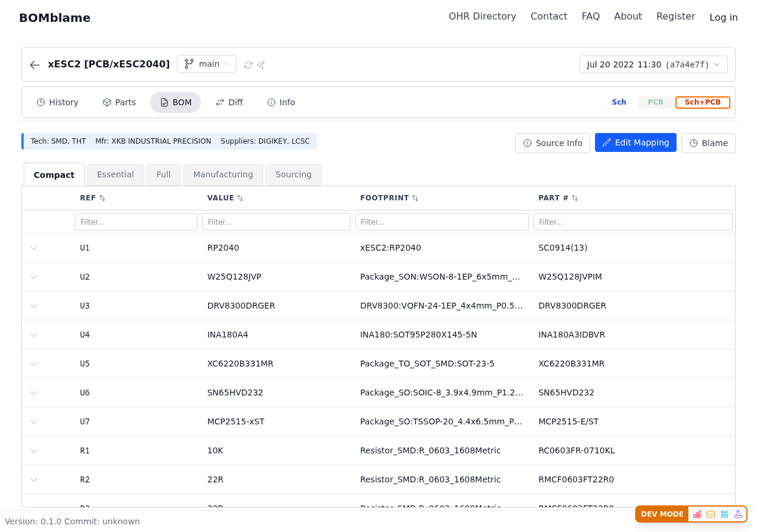Open the bar chart icon in Dev Mode

click(697, 514)
